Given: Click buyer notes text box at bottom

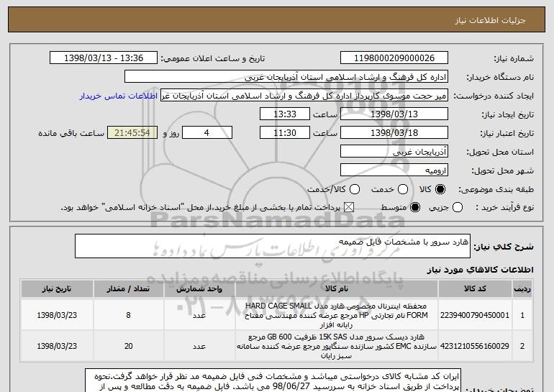Looking at the screenshot, I should point(273,380).
